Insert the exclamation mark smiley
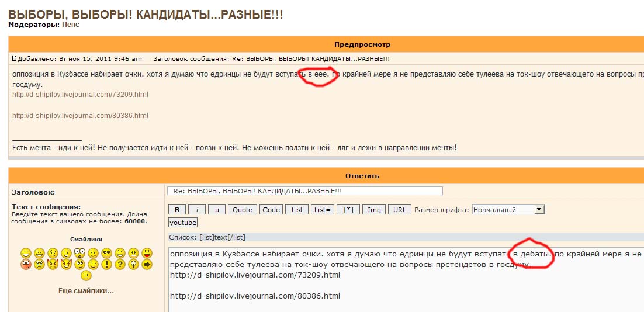 (x=106, y=265)
